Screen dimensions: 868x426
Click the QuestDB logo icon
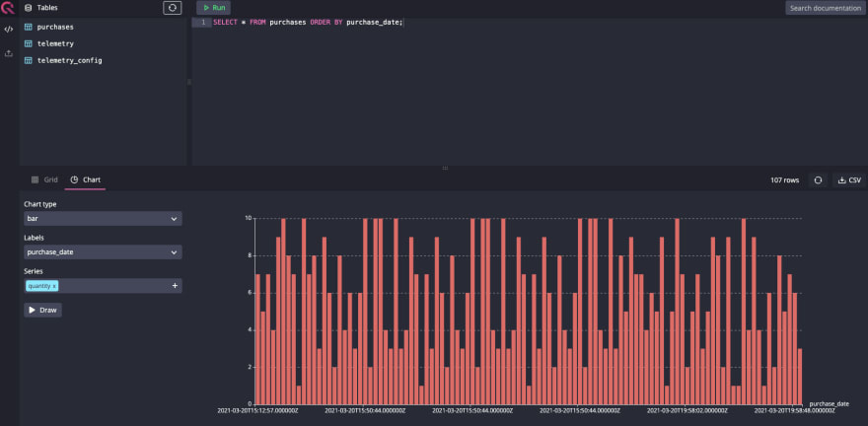(x=8, y=8)
